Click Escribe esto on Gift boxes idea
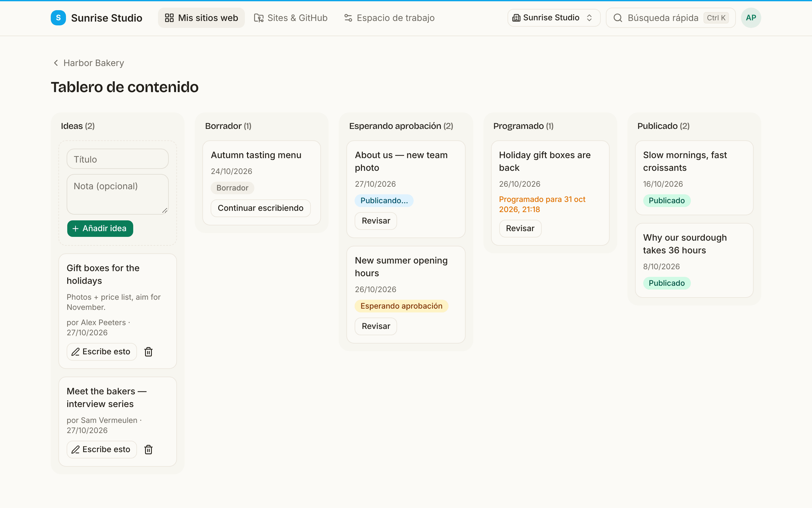 pos(102,352)
